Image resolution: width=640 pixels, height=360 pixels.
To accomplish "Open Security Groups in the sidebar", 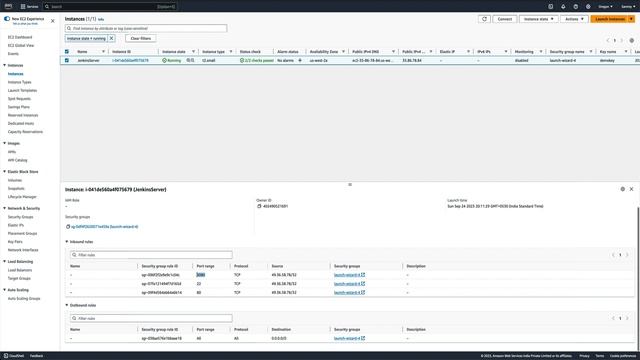I will click(x=20, y=217).
